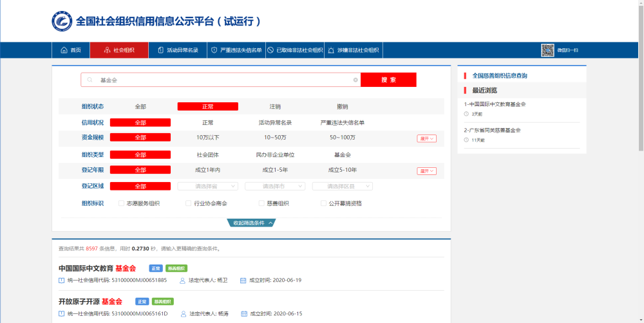Viewport: 644px width, 323px height.
Task: Click the magnifier icon in the search box
Action: point(90,80)
